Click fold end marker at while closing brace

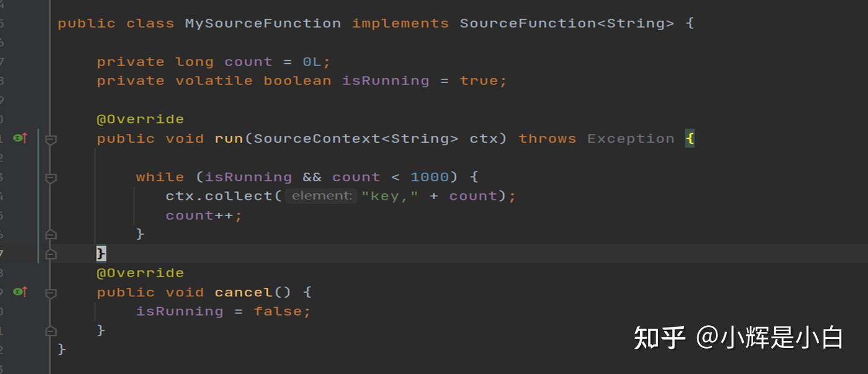coord(51,234)
